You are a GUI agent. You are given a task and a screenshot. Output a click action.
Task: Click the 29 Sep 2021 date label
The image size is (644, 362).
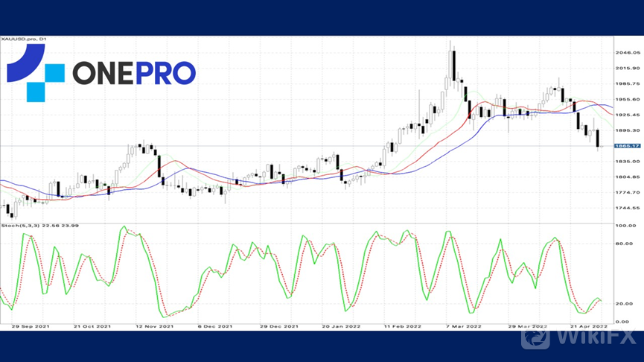pyautogui.click(x=31, y=326)
